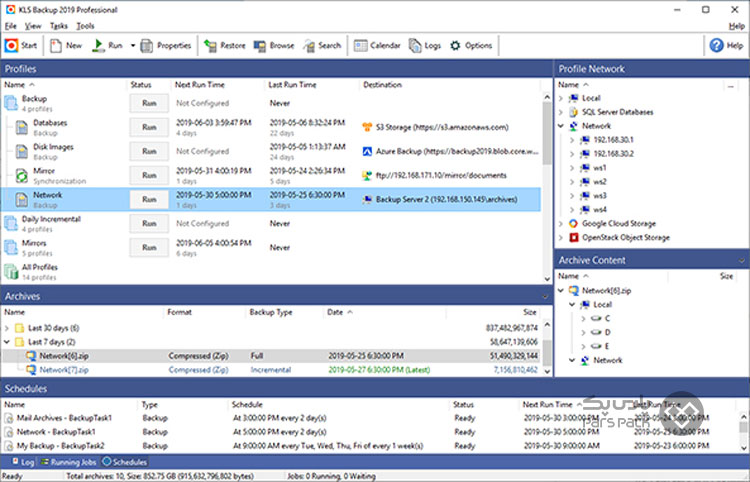Select Mail Archives - BackupTask1 schedule
This screenshot has width=750, height=482.
[x=64, y=418]
